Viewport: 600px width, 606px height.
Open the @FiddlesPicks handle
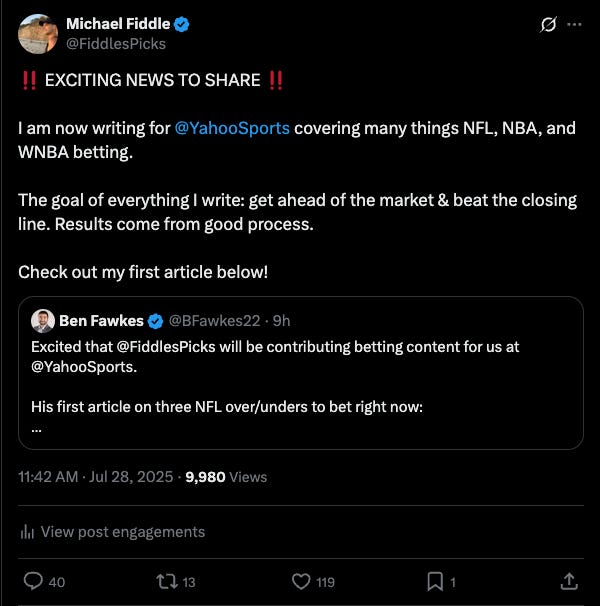pos(116,44)
